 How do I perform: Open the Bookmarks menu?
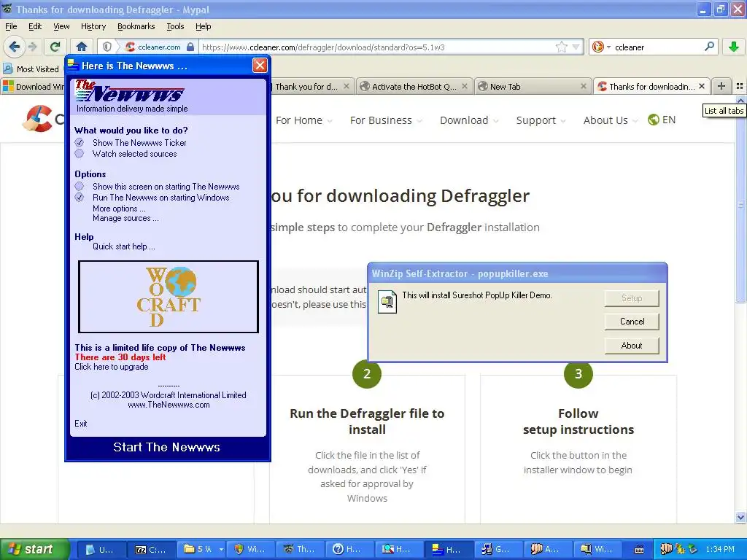[x=136, y=26]
